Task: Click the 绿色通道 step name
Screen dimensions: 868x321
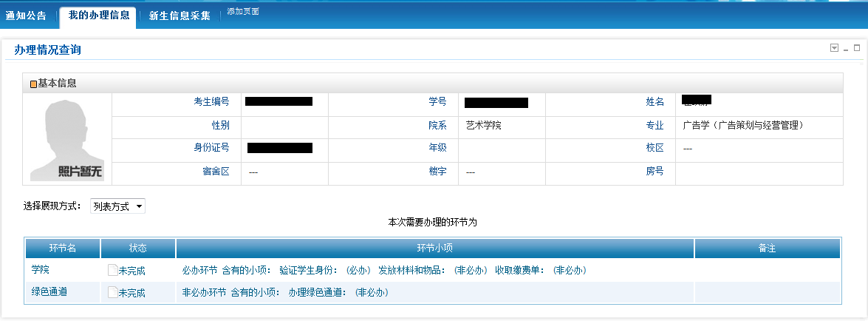Action: point(49,291)
